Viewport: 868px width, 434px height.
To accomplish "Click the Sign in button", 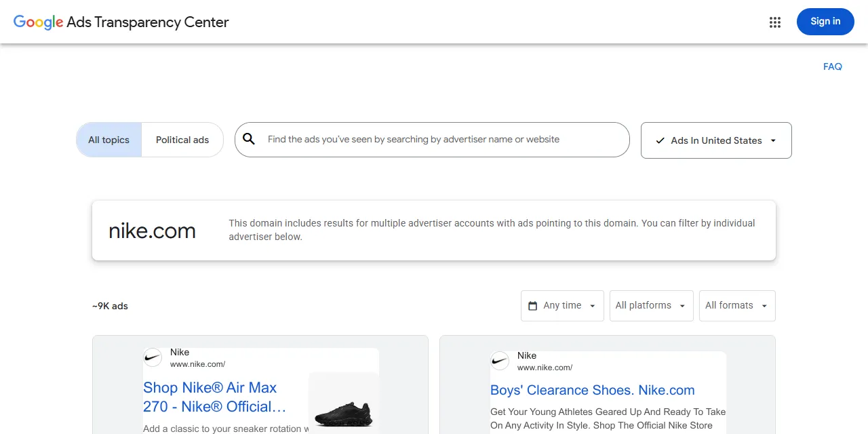I will (825, 22).
